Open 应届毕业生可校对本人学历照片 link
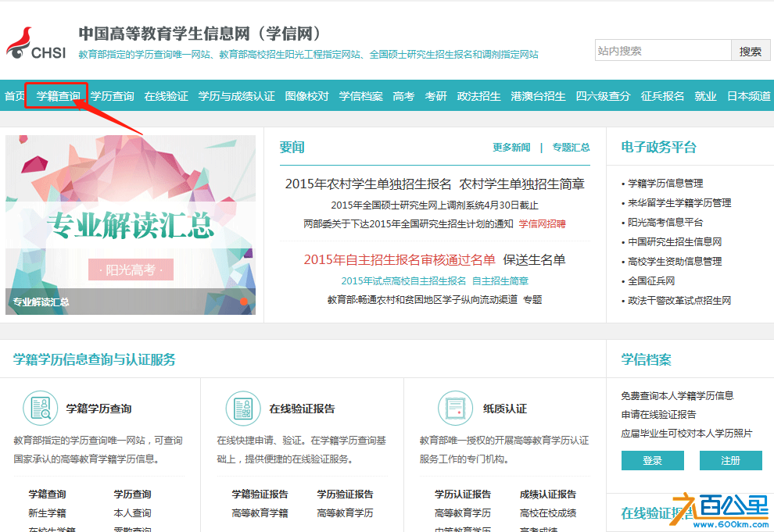 coord(686,434)
